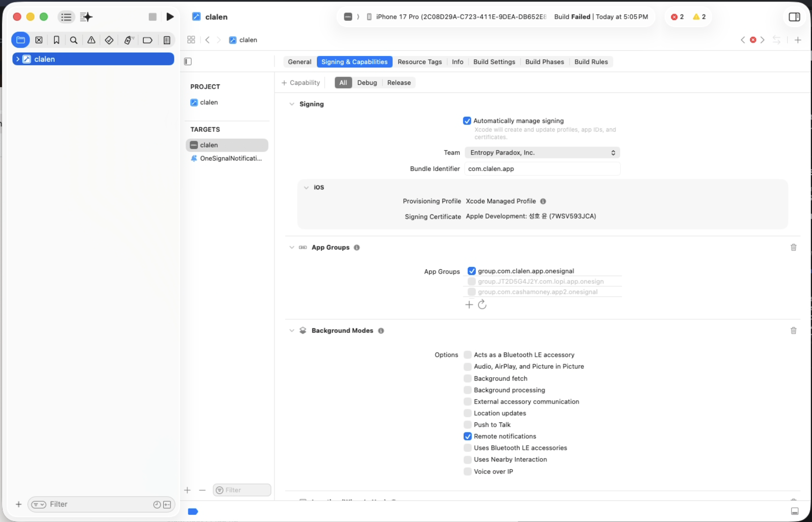Open the Source Control navigator icon
Viewport: 812px width, 522px height.
click(x=39, y=40)
